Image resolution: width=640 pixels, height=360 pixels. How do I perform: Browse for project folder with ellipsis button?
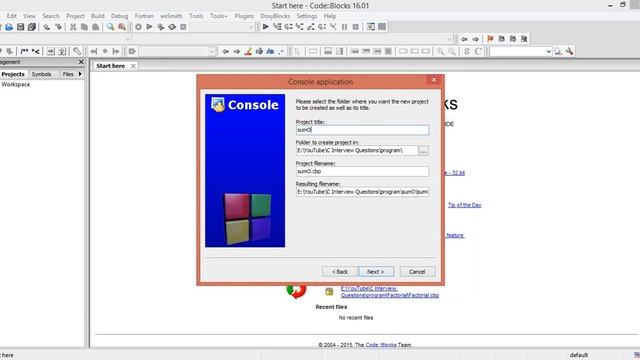[424, 151]
